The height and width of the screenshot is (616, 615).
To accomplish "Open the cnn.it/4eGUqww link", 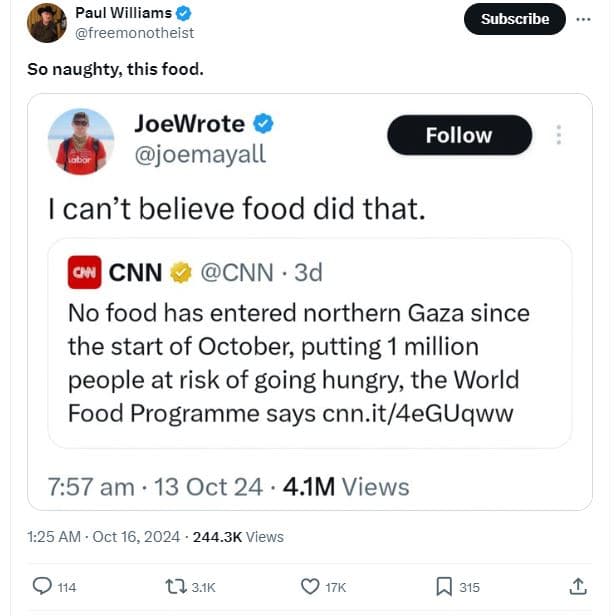I will 417,412.
